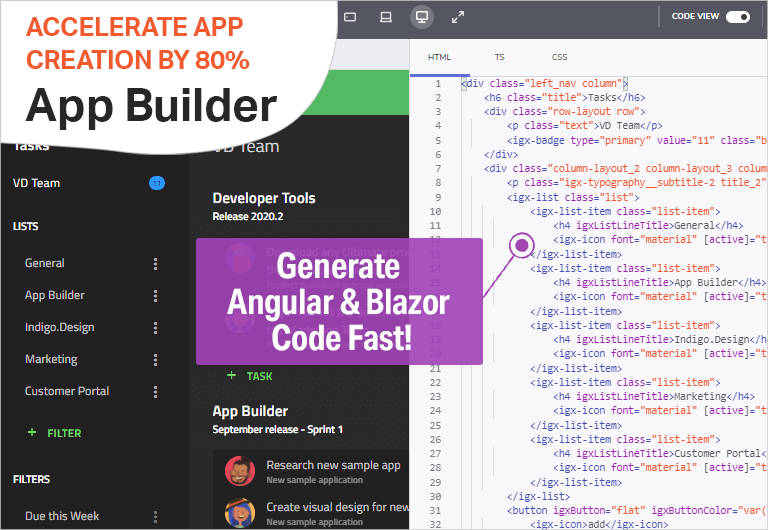
Task: Click the button igxButton code on line 31
Action: tap(637, 510)
